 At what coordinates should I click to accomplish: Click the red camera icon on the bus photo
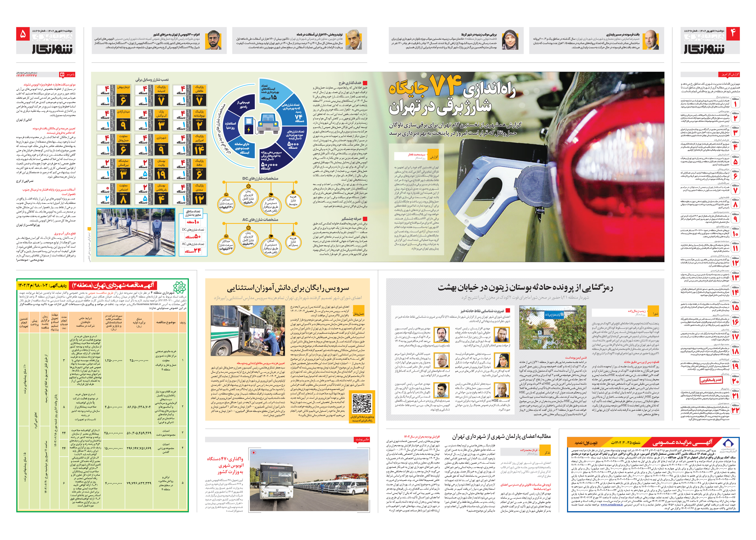tap(254, 452)
